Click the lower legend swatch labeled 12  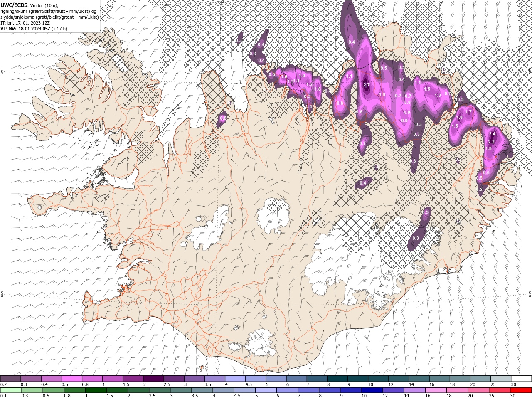[393, 390]
